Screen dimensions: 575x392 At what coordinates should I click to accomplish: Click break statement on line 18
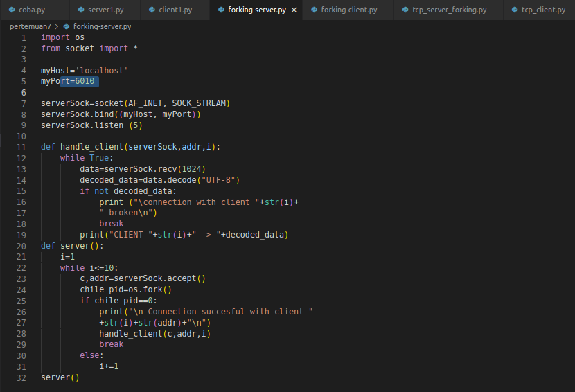point(111,223)
